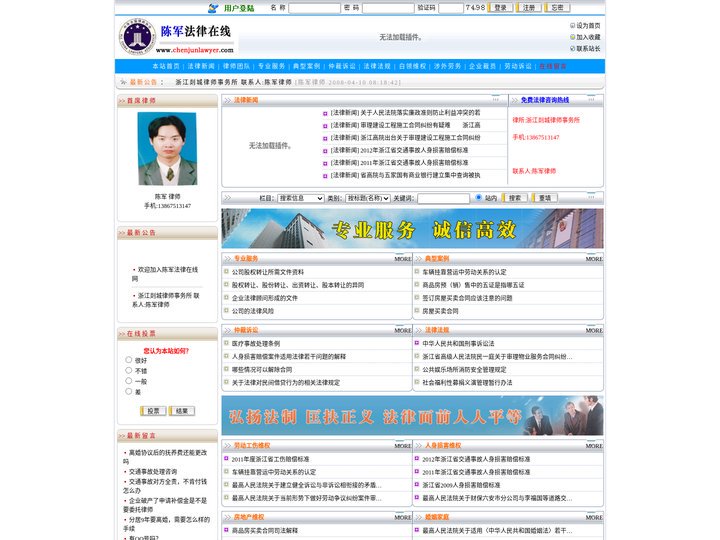The width and height of the screenshot is (720, 540).
Task: Open the 类别 dropdown showing 按标题(名称)
Action: (x=368, y=198)
